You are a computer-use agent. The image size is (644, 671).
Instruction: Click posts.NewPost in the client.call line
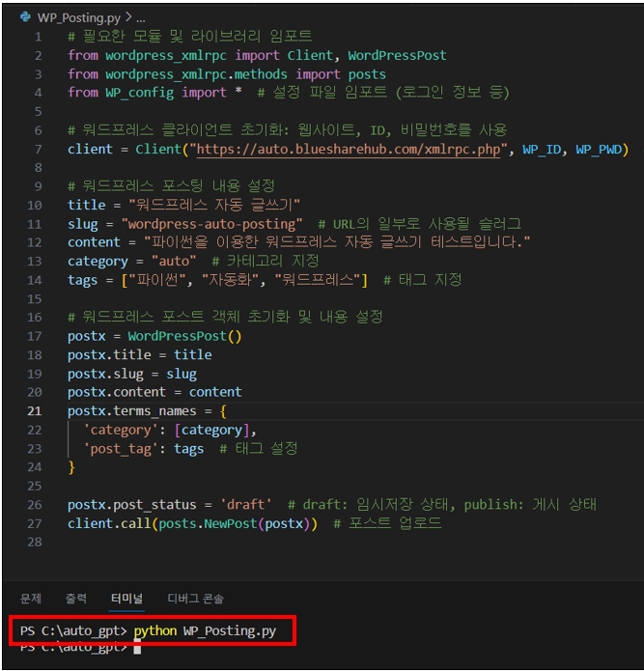(208, 524)
